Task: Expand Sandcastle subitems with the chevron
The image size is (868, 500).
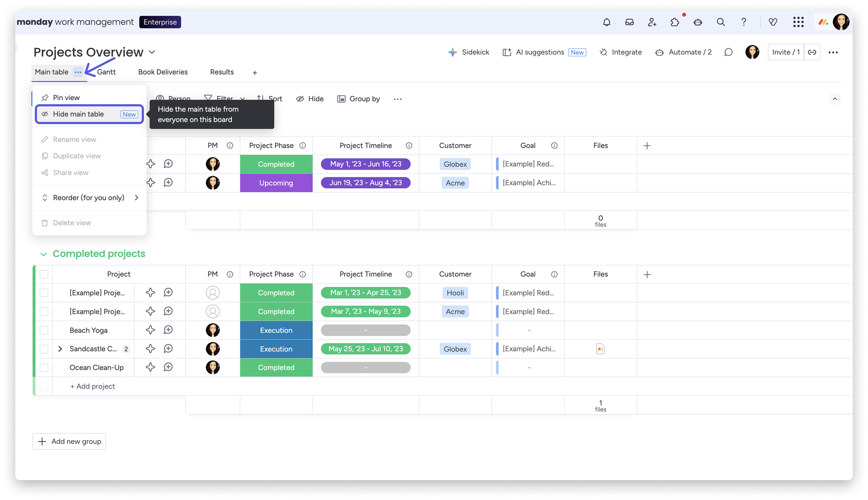Action: click(60, 349)
